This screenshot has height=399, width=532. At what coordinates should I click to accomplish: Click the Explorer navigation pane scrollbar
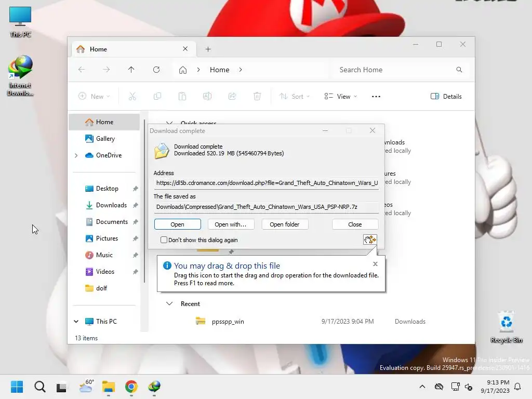[144, 200]
